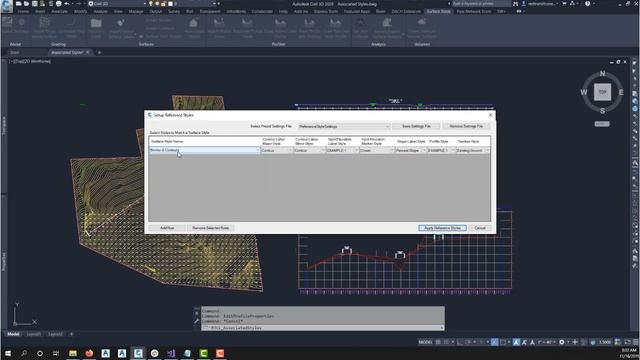Click Apply Reference Styles button
Viewport: 640px width, 360px height.
click(x=442, y=228)
